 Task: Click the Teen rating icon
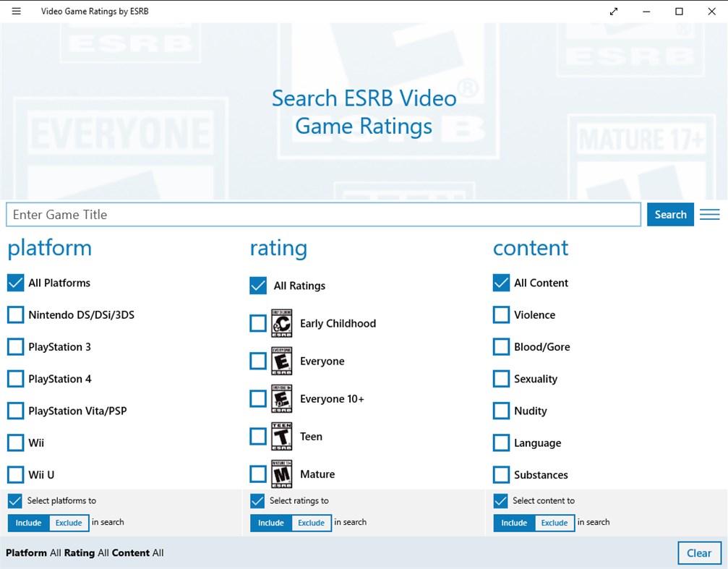coord(281,435)
